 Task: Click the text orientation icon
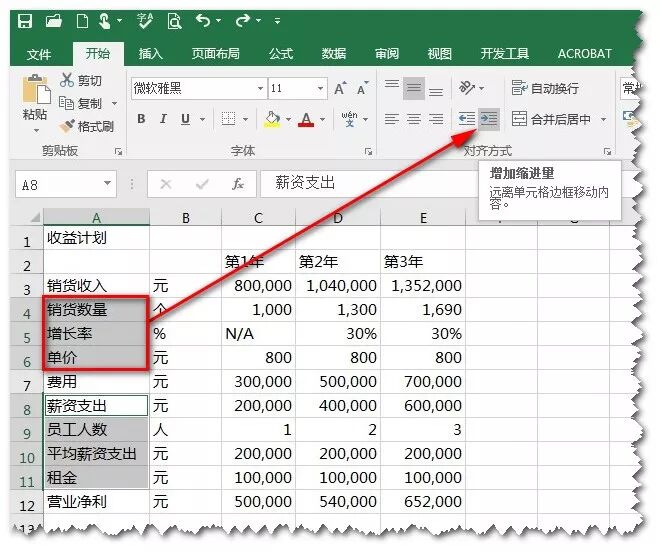coord(467,88)
